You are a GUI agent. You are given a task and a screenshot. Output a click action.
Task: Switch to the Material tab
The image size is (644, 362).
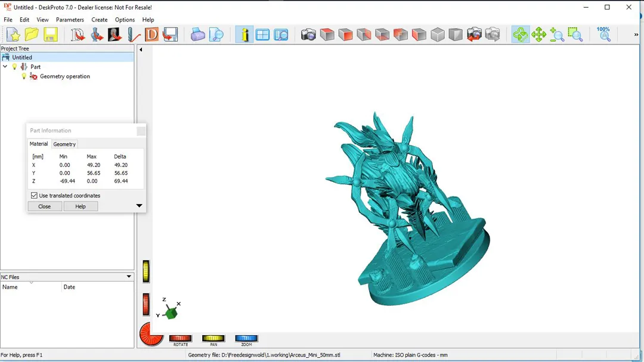39,144
